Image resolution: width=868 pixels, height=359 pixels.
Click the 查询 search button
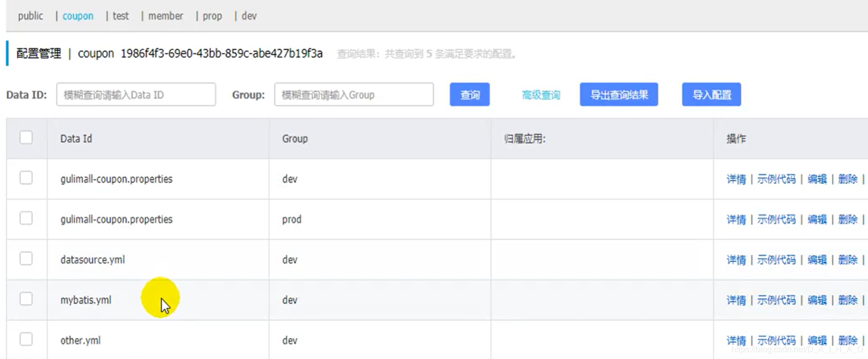tap(470, 95)
